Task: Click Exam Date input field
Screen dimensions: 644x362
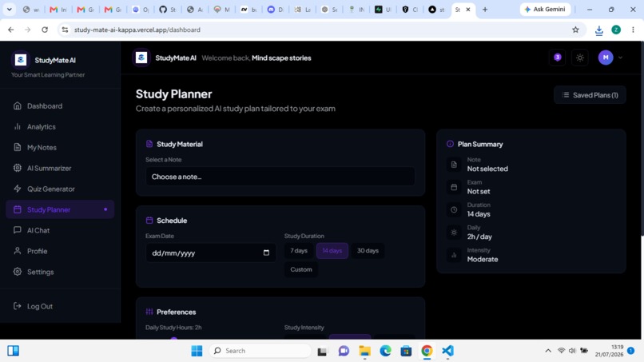Action: coord(211,253)
